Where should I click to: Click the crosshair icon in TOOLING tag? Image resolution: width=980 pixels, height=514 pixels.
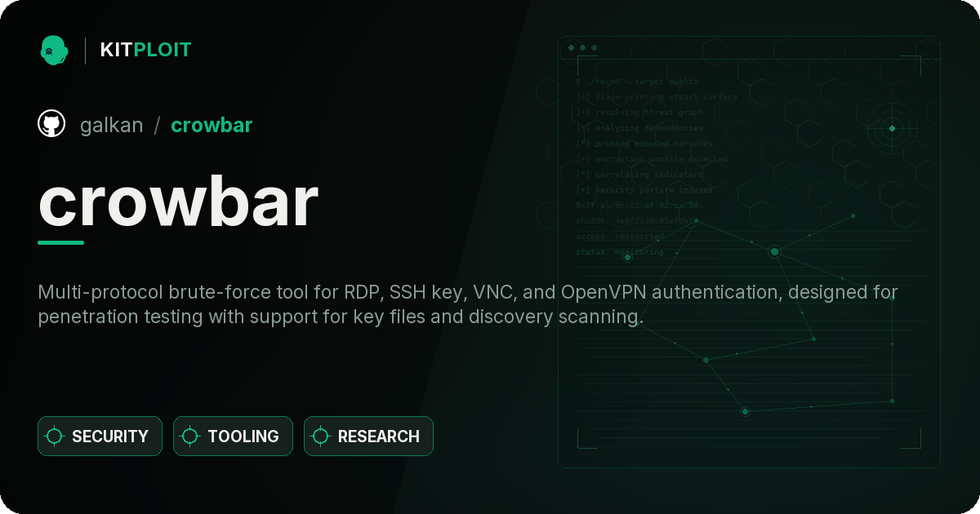(190, 436)
